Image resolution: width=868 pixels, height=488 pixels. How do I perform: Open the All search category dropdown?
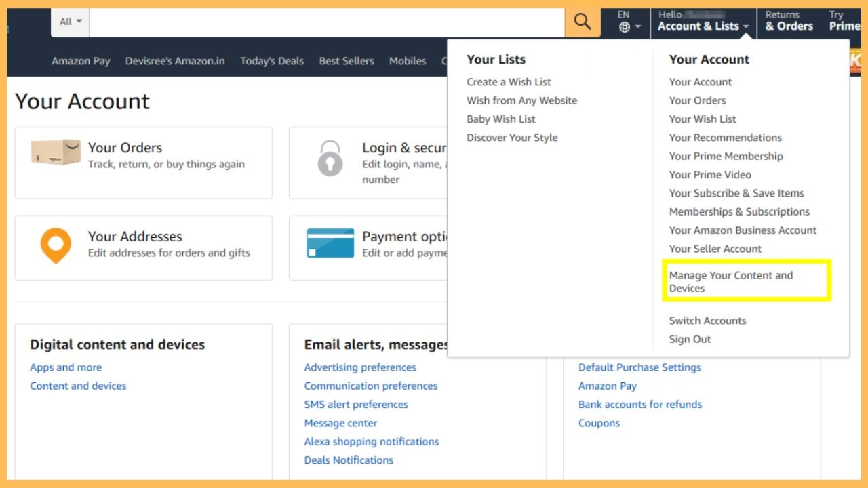tap(70, 22)
